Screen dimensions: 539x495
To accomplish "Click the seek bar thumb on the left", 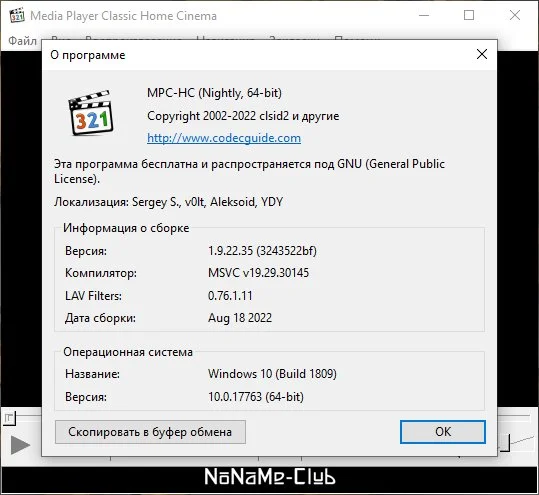I will click(x=9, y=418).
